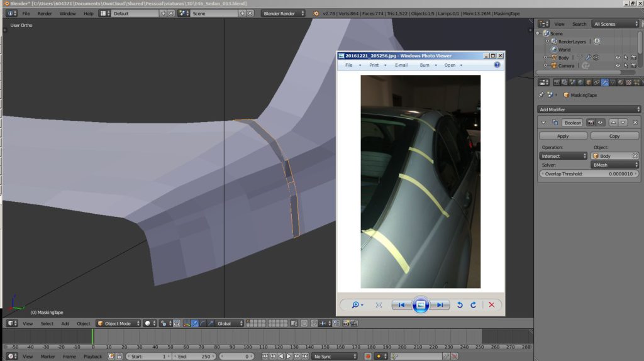Open the Object Mode selector
Image resolution: width=644 pixels, height=361 pixels.
(118, 324)
